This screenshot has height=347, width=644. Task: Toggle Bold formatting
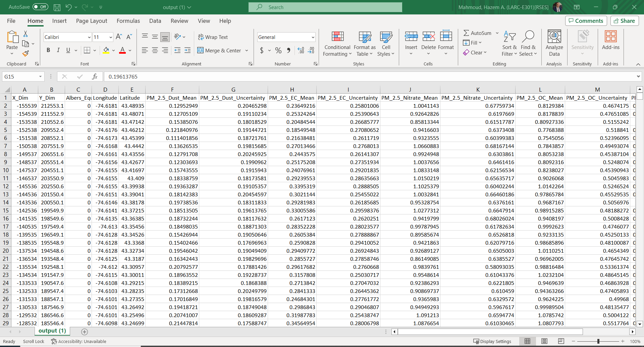click(x=48, y=50)
